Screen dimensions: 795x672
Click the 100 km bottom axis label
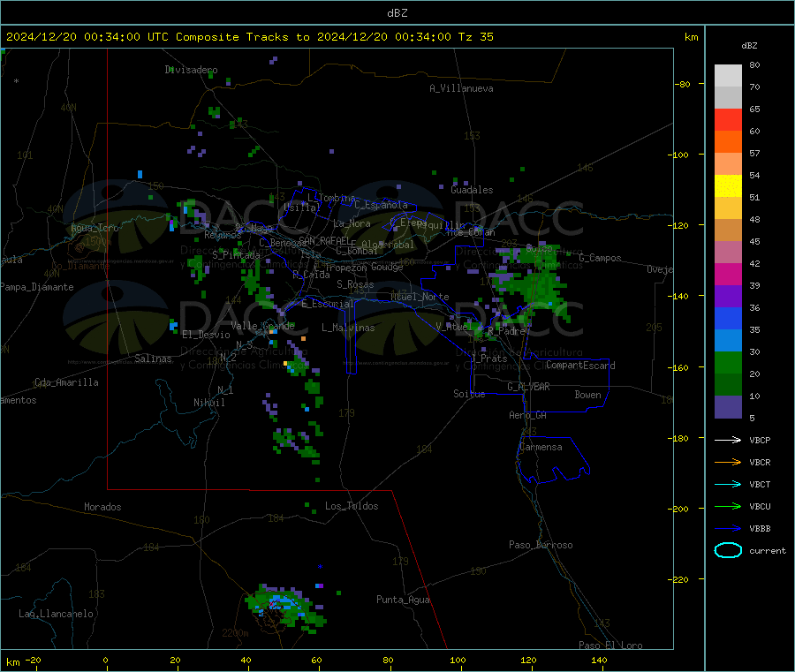click(x=458, y=661)
